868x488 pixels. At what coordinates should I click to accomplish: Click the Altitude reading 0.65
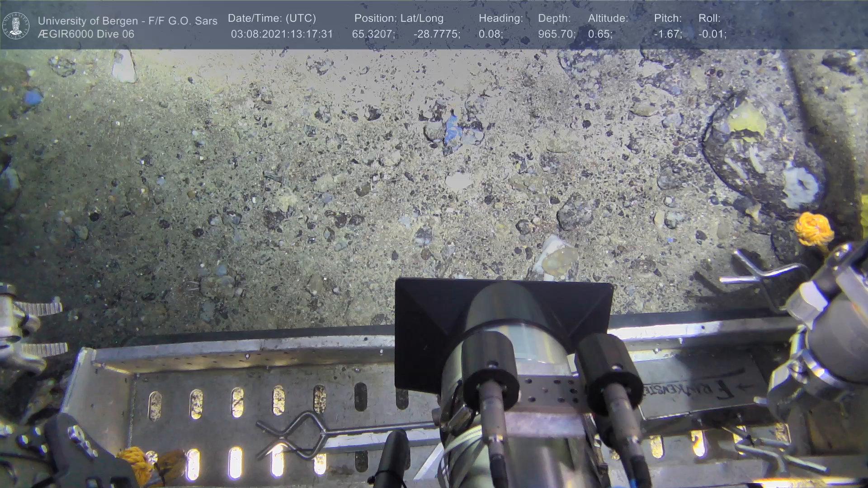pos(600,34)
